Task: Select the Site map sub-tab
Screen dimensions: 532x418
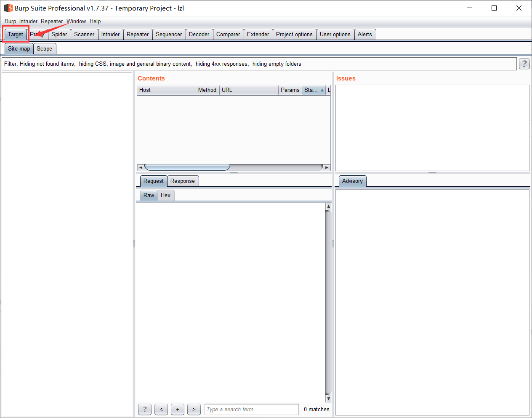Action: click(x=19, y=49)
